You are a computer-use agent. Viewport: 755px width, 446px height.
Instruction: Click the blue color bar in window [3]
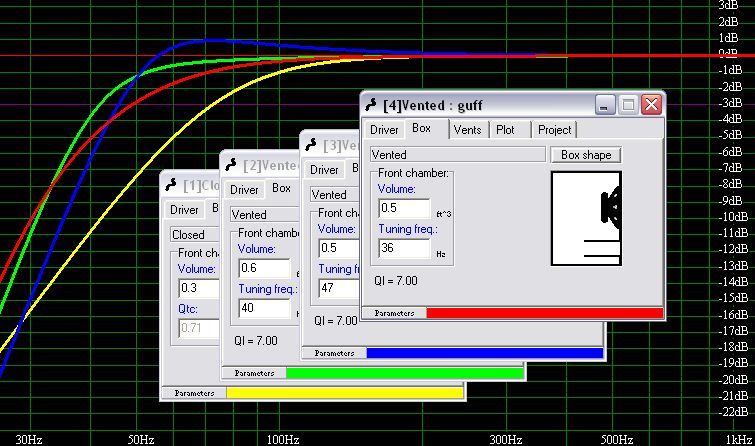click(x=484, y=353)
